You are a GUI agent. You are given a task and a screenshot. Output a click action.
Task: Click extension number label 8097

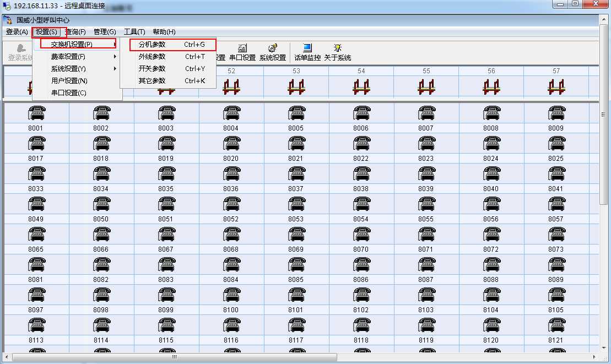36,310
